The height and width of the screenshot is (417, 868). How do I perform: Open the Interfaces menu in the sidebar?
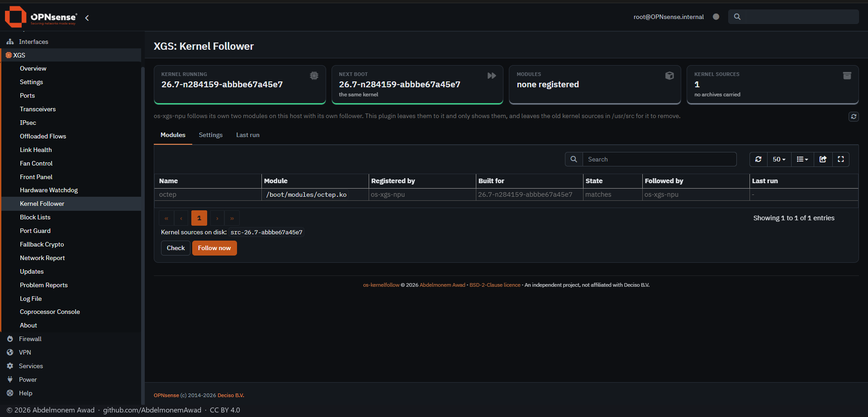click(71, 42)
